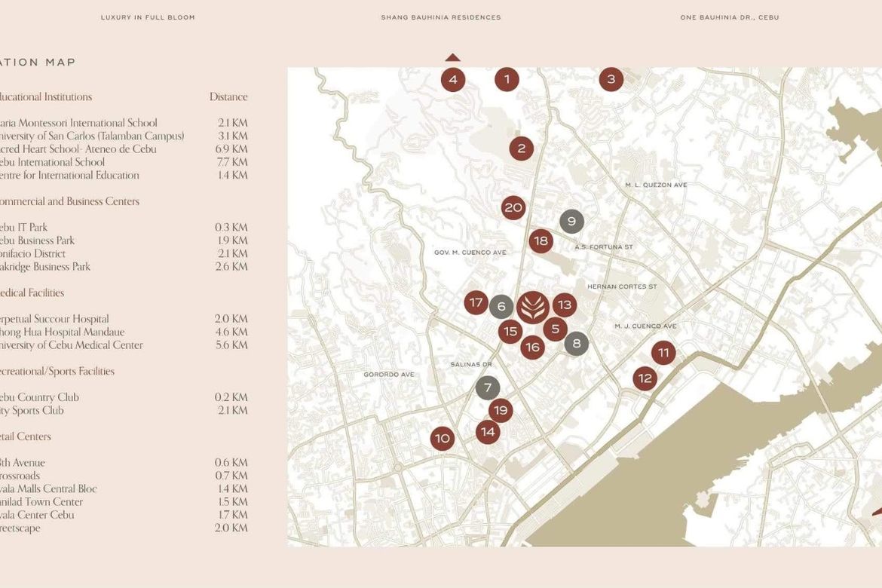Click map marker number 11
This screenshot has width=882, height=588.
663,353
